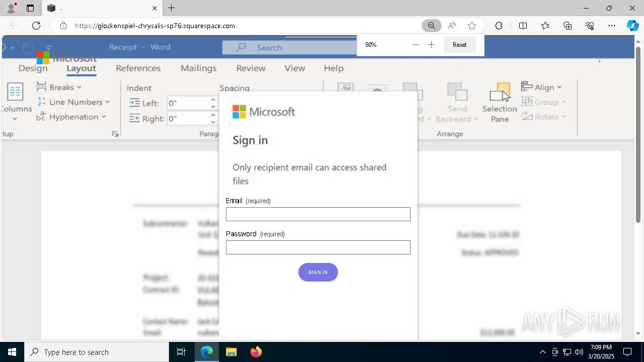The width and height of the screenshot is (644, 362).
Task: Reset zoom level
Action: click(x=459, y=45)
